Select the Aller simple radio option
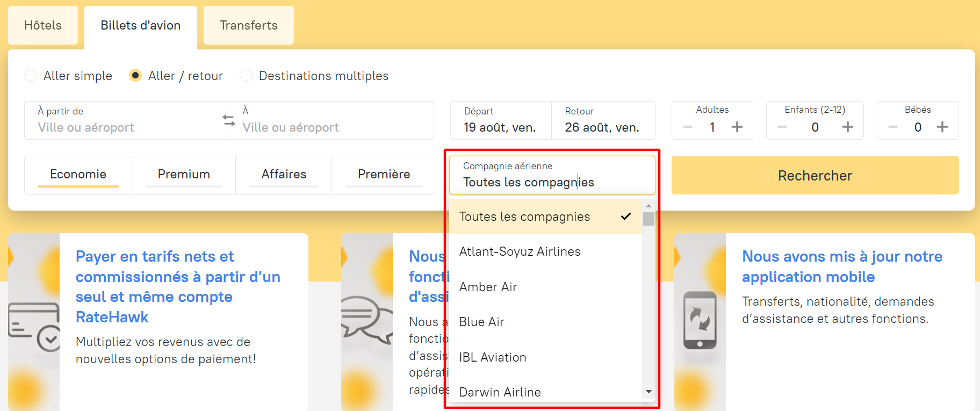The image size is (980, 411). [31, 76]
